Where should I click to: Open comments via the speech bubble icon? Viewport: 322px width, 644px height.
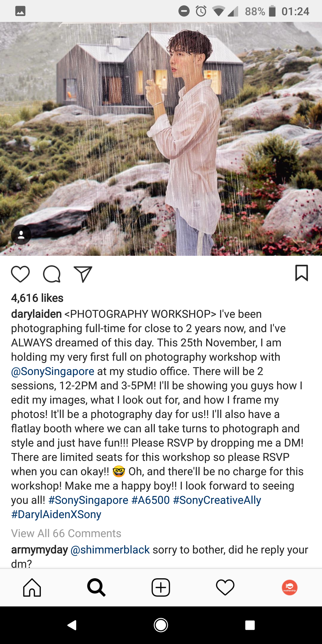click(x=52, y=274)
